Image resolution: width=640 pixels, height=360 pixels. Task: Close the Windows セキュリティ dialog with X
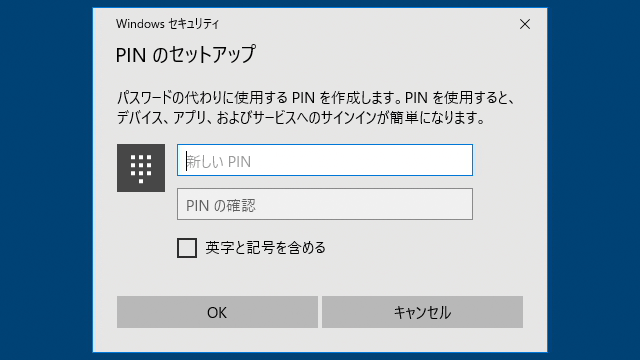click(x=525, y=24)
